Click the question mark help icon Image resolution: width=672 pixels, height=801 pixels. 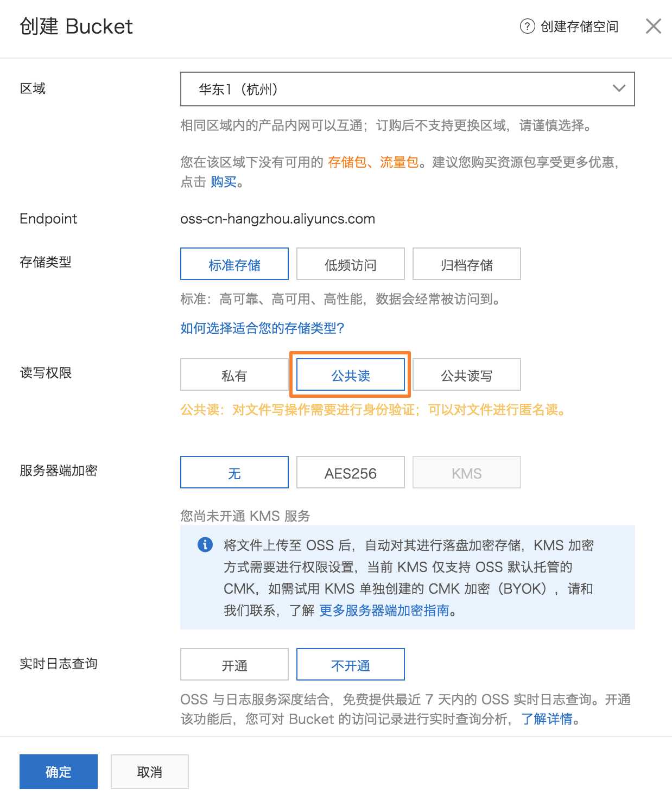527,26
